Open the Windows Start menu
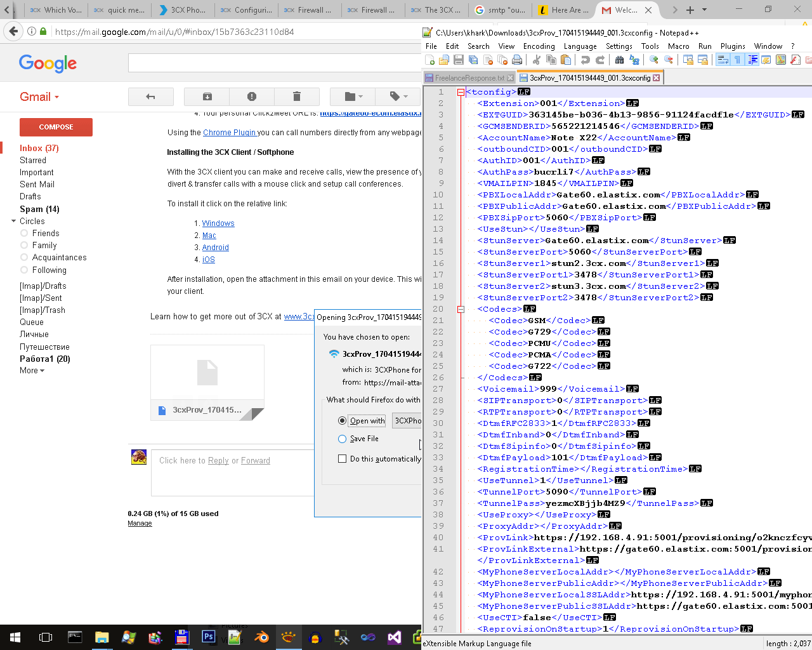The image size is (812, 650). [x=15, y=637]
